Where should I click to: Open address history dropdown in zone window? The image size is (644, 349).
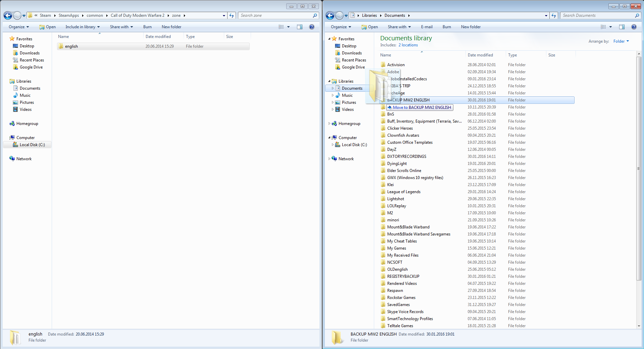click(x=224, y=15)
